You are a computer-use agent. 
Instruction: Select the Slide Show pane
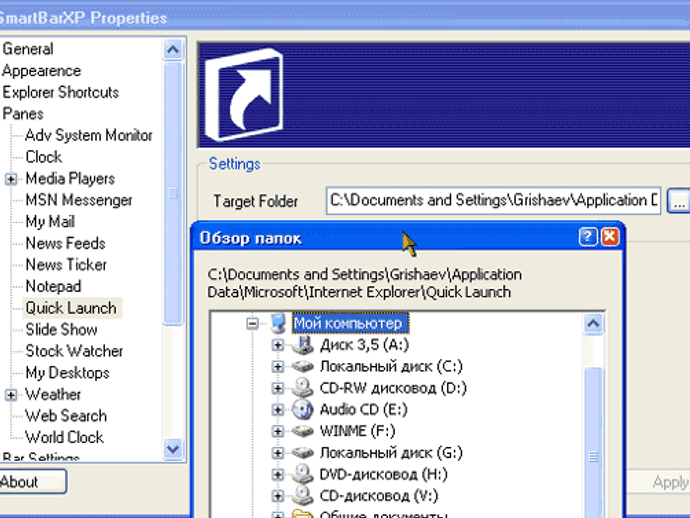(61, 330)
